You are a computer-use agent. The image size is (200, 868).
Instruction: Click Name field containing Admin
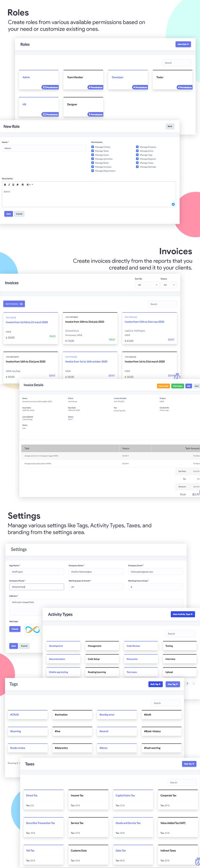44,148
